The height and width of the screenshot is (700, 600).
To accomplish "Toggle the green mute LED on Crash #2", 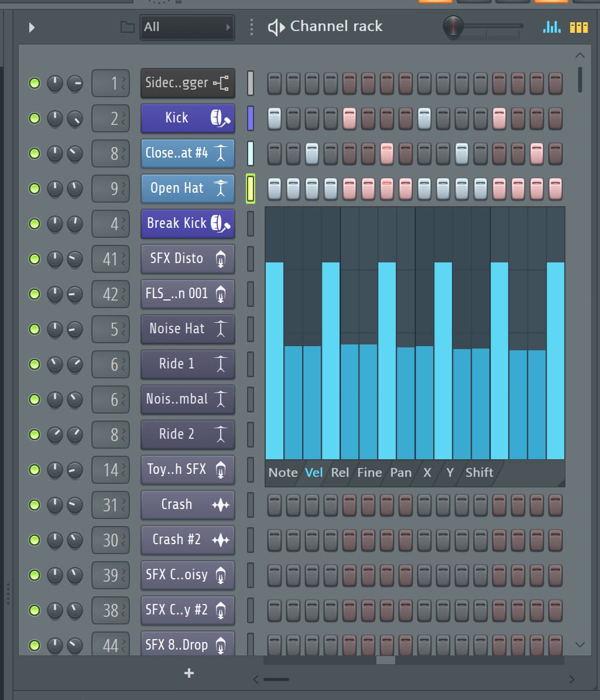I will [34, 540].
